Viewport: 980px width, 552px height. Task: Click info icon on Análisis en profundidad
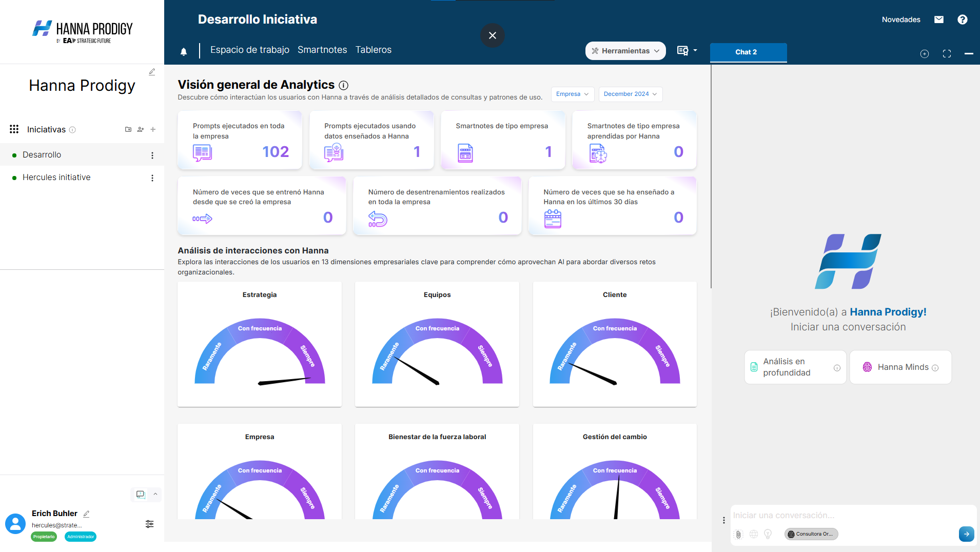[837, 368]
